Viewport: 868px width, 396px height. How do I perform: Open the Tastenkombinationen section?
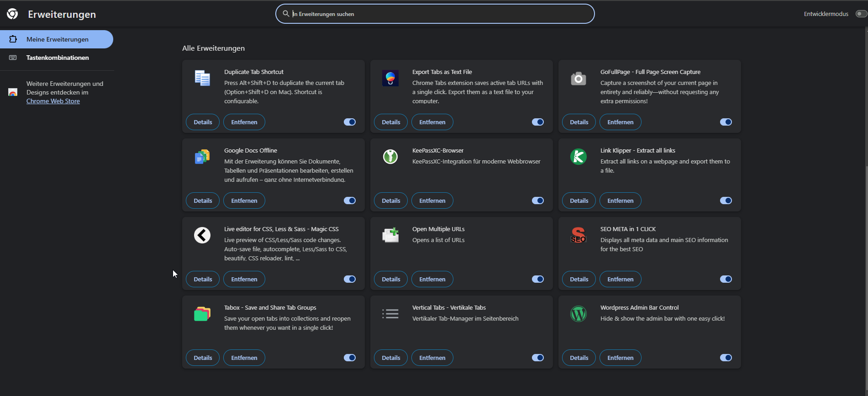click(58, 58)
